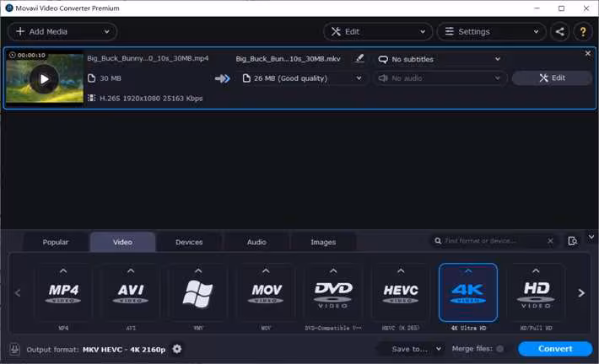The width and height of the screenshot is (599, 364).
Task: Open the No subtitles dropdown
Action: 440,59
